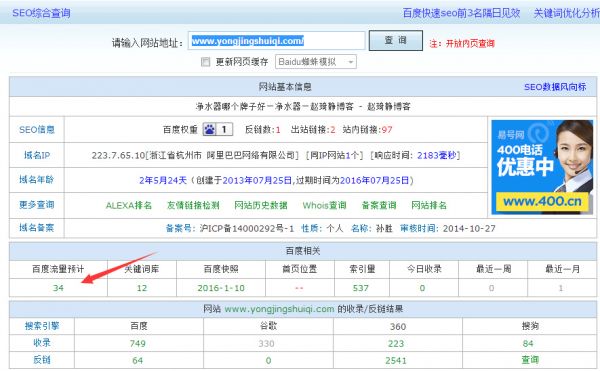The height and width of the screenshot is (371, 600).
Task: Click the 域名备案 row label
Action: 37,228
